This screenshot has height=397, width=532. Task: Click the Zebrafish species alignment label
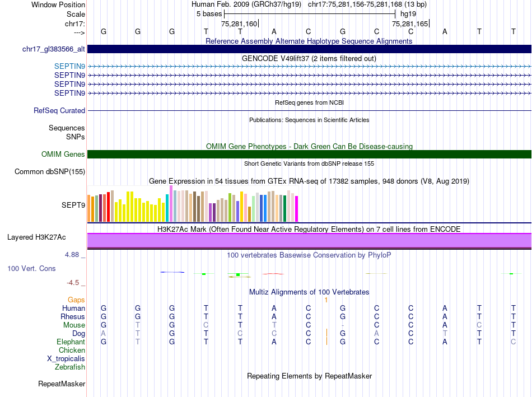[70, 367]
